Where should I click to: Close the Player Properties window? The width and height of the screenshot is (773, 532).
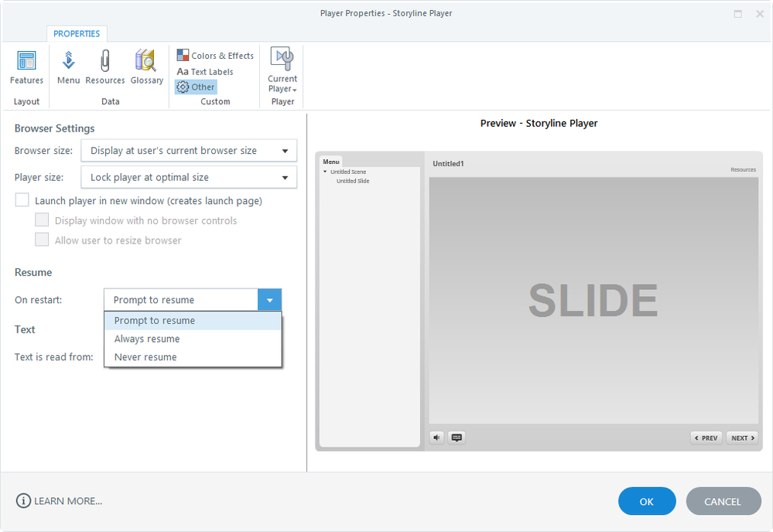(760, 14)
